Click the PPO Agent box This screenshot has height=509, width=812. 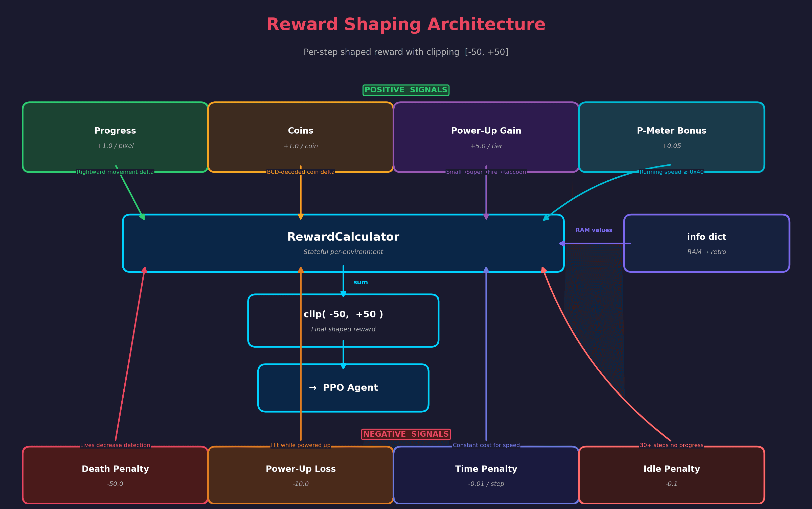(x=343, y=388)
